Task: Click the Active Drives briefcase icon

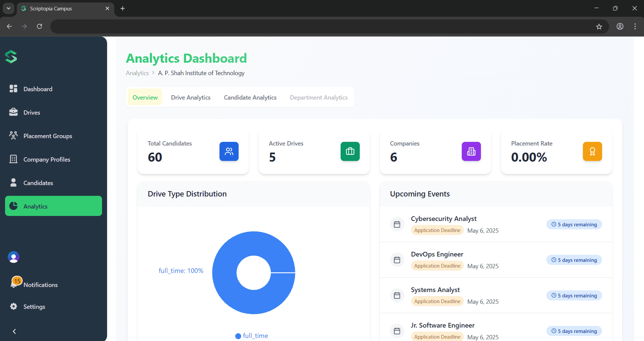Action: 350,152
